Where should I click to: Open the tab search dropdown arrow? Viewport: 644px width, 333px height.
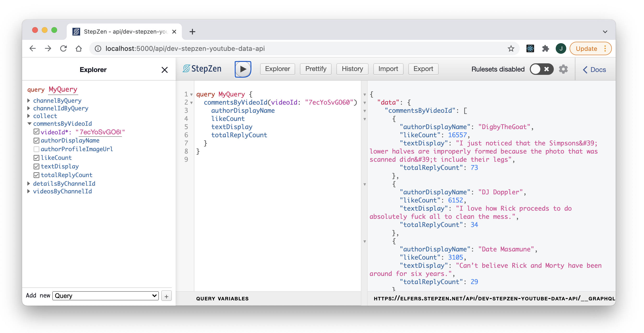605,31
